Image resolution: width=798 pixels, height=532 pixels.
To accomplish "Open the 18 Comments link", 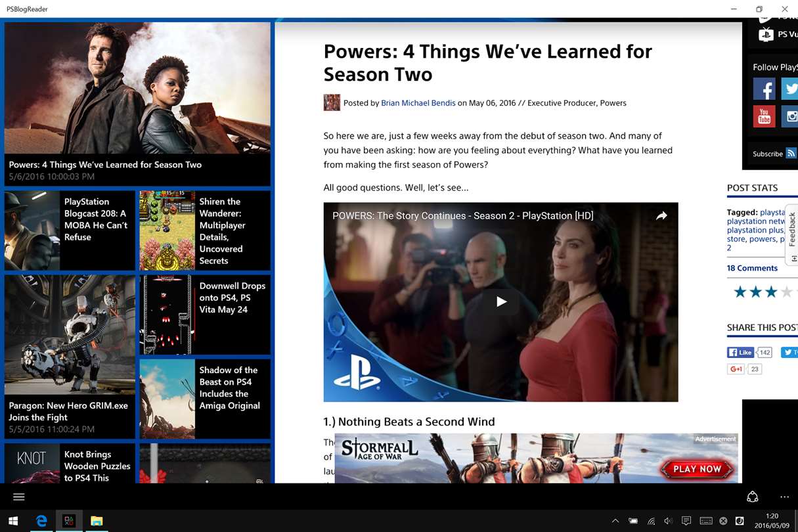I will (752, 268).
